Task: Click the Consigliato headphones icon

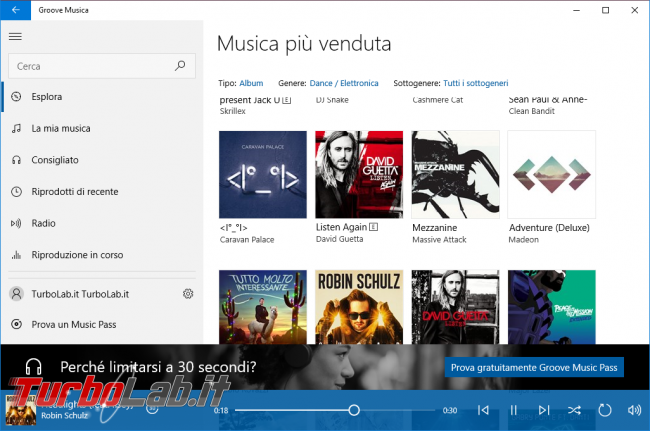Action: (x=16, y=160)
